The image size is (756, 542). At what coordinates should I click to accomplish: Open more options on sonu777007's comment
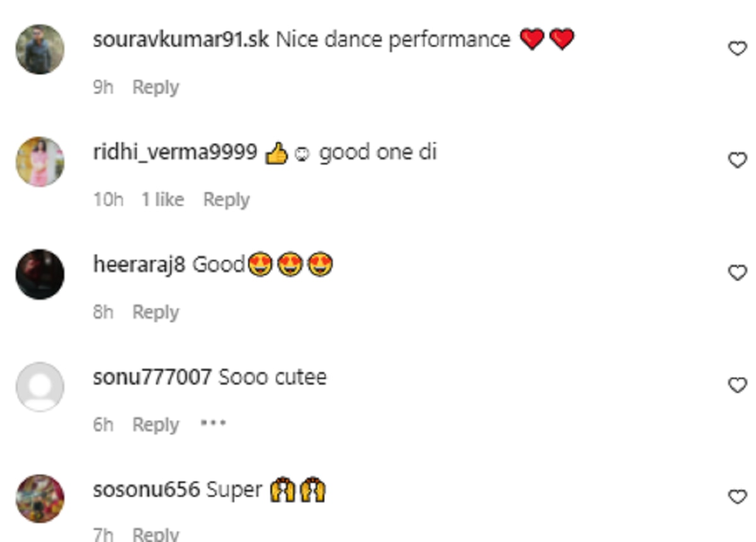pyautogui.click(x=213, y=424)
